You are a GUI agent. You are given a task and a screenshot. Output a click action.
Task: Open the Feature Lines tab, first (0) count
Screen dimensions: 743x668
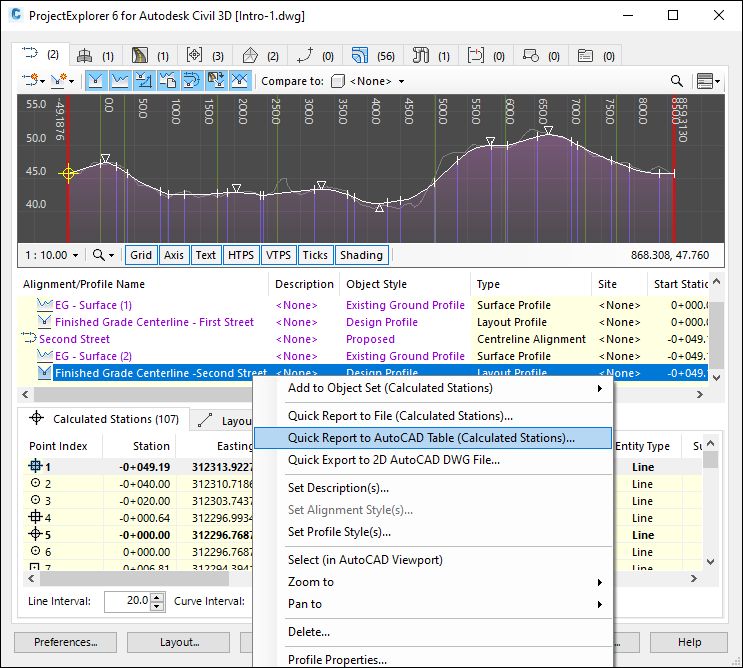tap(315, 56)
